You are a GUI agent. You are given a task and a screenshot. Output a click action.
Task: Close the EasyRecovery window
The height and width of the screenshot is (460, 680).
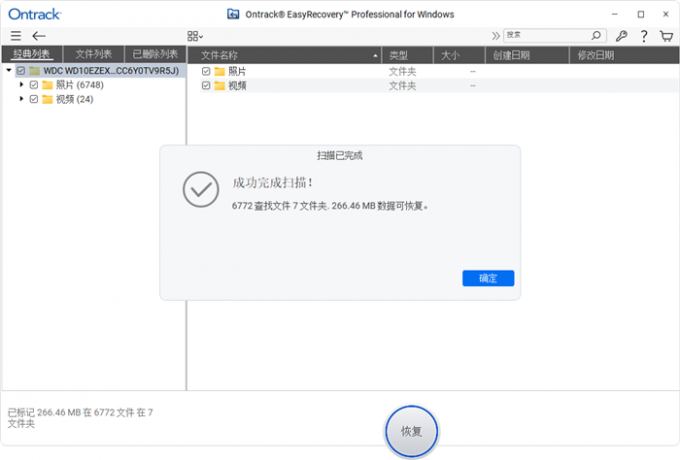[666, 14]
